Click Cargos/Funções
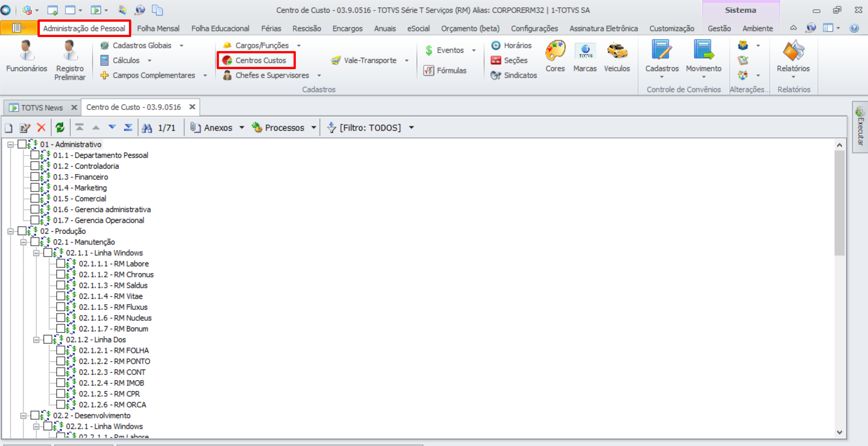This screenshot has height=446, width=868. tap(256, 45)
